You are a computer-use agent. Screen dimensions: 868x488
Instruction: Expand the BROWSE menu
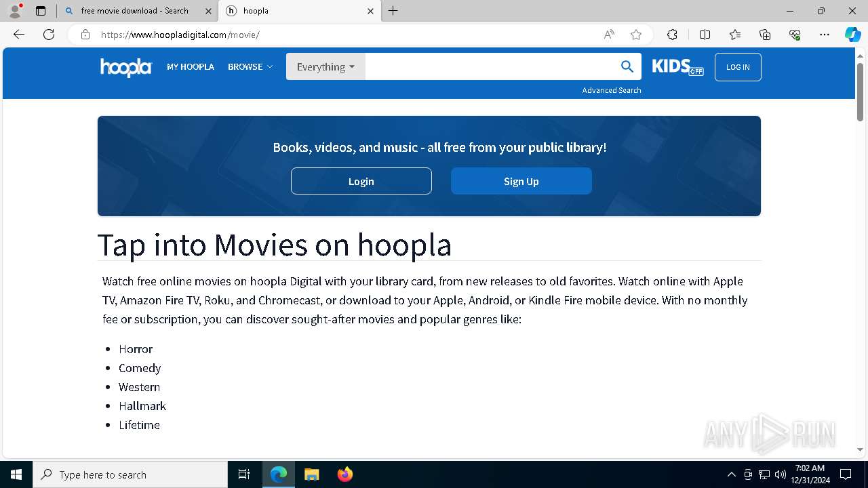tap(250, 67)
